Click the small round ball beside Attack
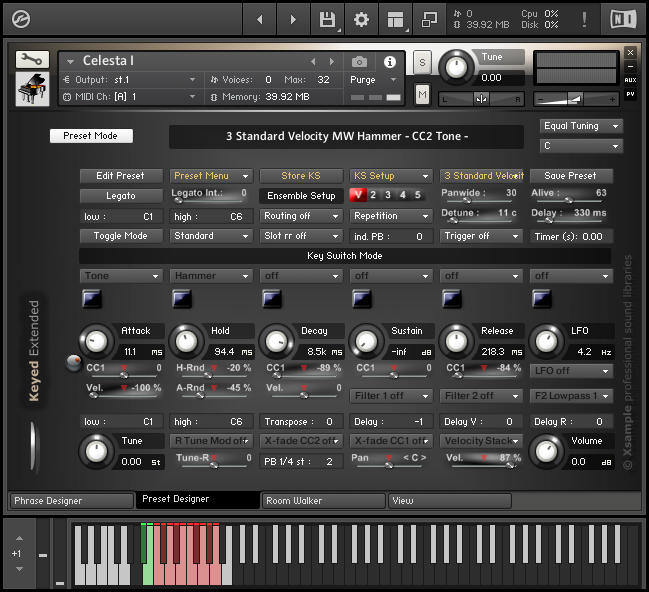This screenshot has width=649, height=592. [74, 363]
